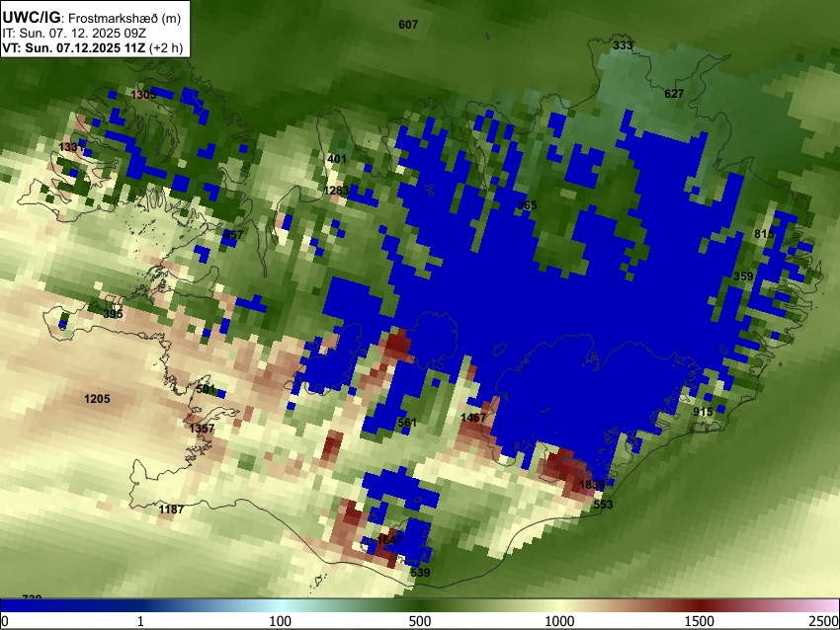Click the freezing level value 333
840x630 pixels.
tap(623, 45)
